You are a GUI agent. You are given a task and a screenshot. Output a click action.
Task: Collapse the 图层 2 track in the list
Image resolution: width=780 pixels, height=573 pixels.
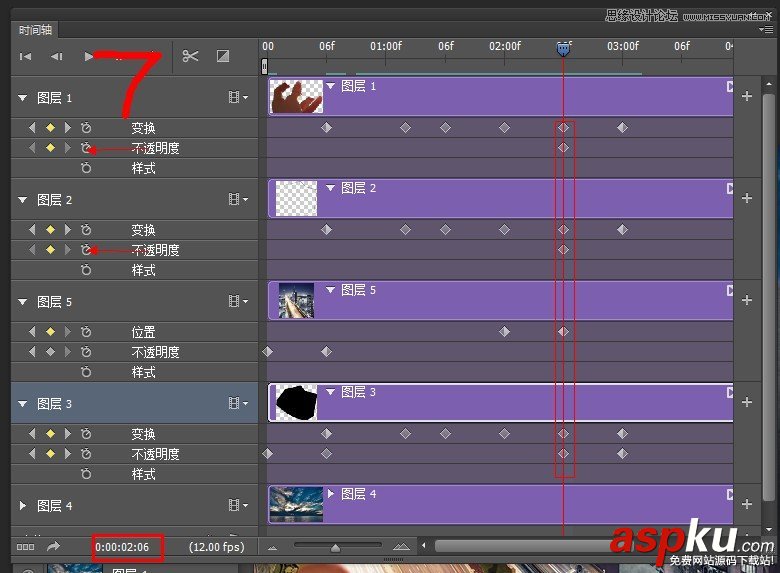(x=22, y=200)
